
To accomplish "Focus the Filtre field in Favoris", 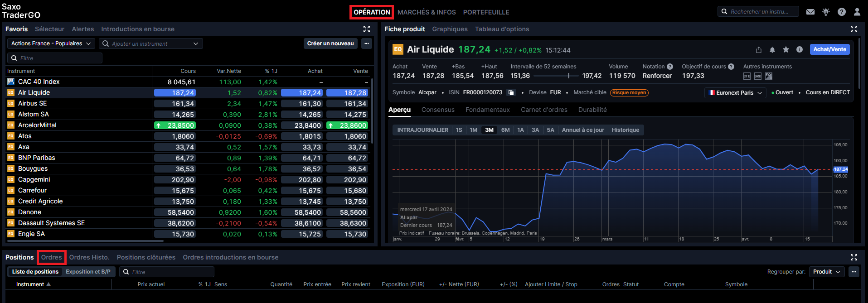I will (x=55, y=58).
